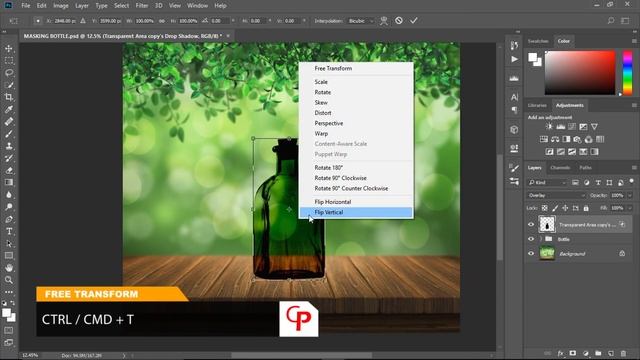640x360 pixels.
Task: Toggle lock position
Action: pos(565,208)
